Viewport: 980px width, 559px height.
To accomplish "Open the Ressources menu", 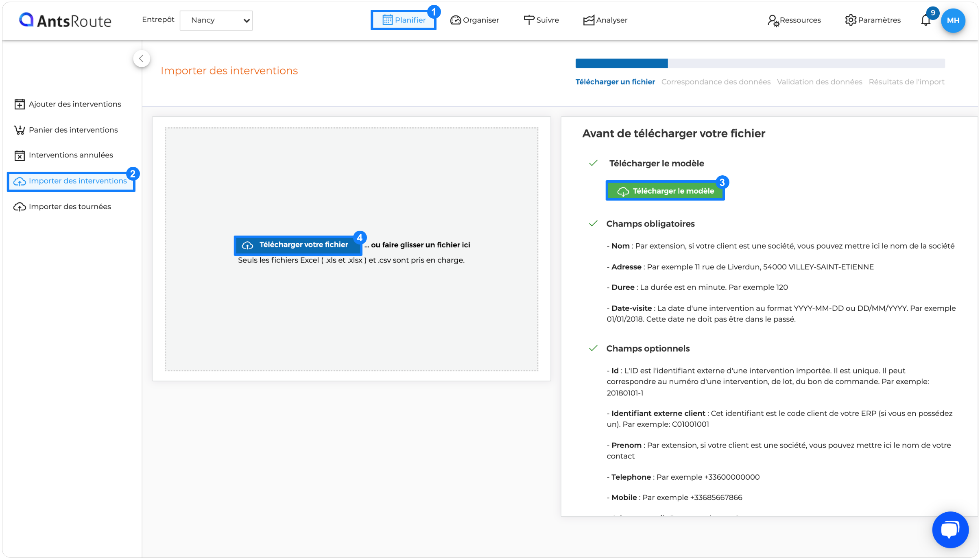I will pyautogui.click(x=794, y=20).
